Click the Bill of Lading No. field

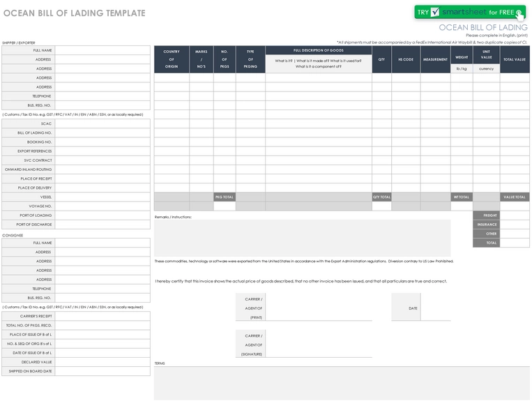pos(102,133)
